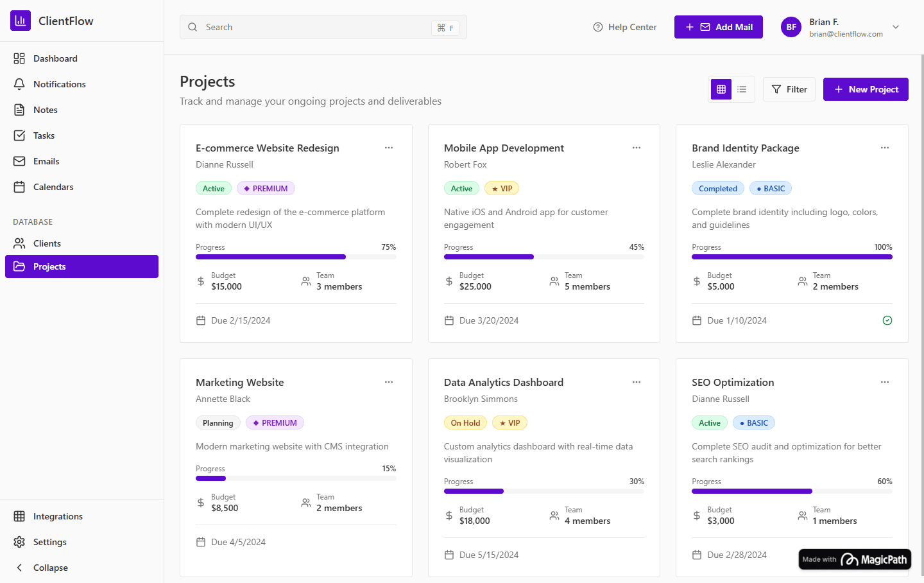This screenshot has width=924, height=583.
Task: Open Settings gear in sidebar
Action: 19,542
